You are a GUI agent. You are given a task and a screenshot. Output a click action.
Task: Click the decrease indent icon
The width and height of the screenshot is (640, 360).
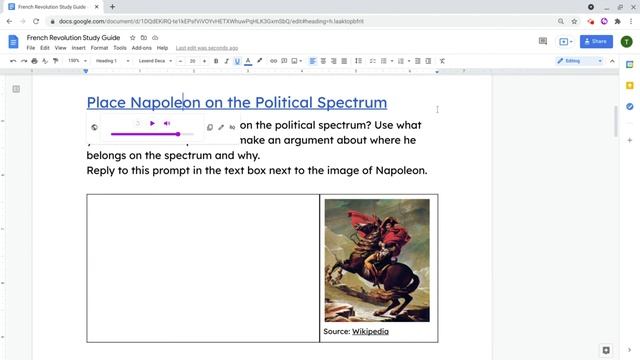418,61
